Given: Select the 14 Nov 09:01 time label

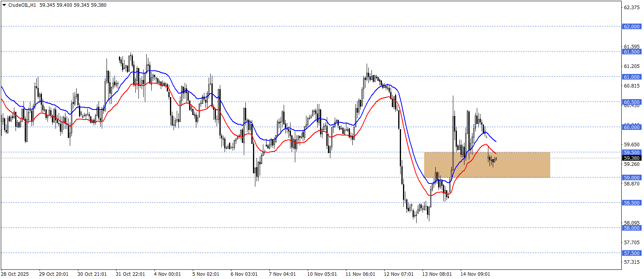Looking at the screenshot, I should [475, 274].
